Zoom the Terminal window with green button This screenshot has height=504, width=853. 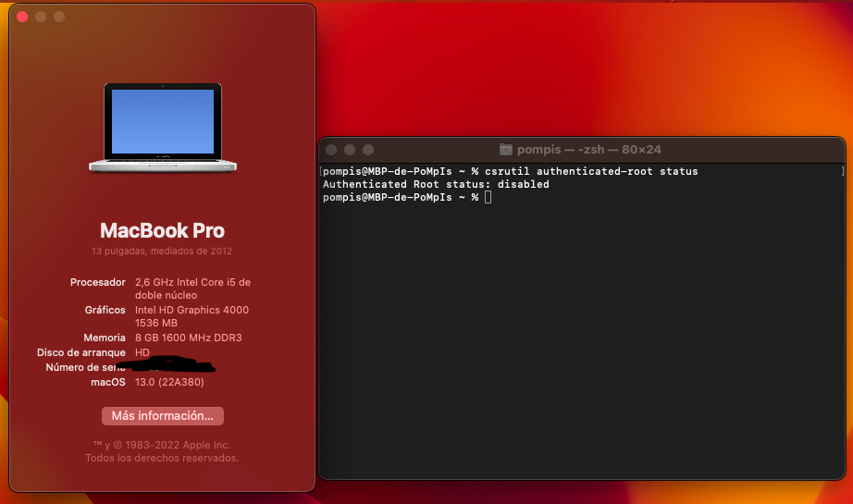click(x=368, y=150)
